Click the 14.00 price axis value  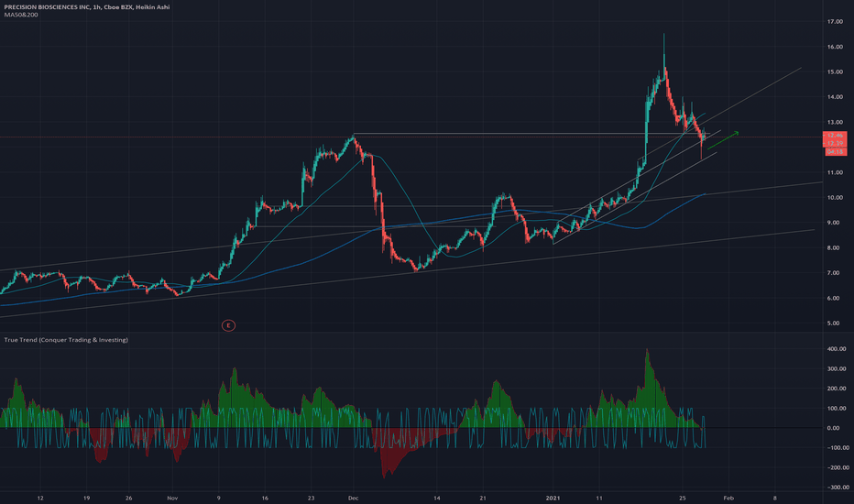[835, 97]
